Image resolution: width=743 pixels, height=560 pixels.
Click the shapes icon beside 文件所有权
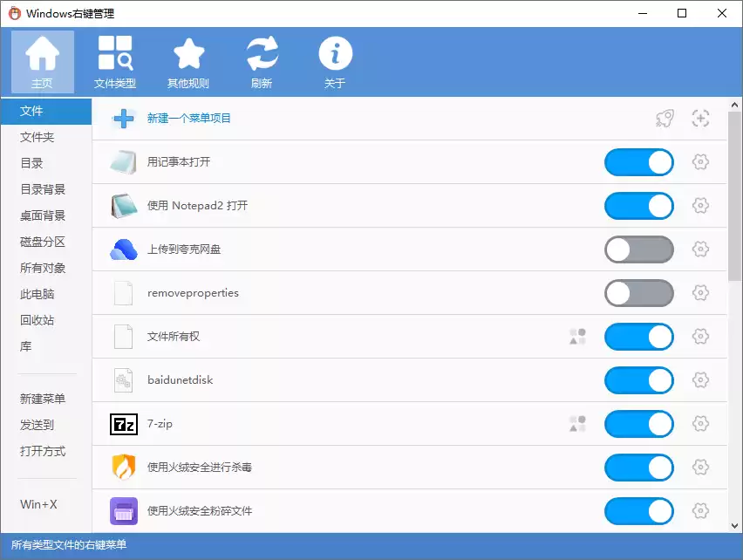point(577,337)
